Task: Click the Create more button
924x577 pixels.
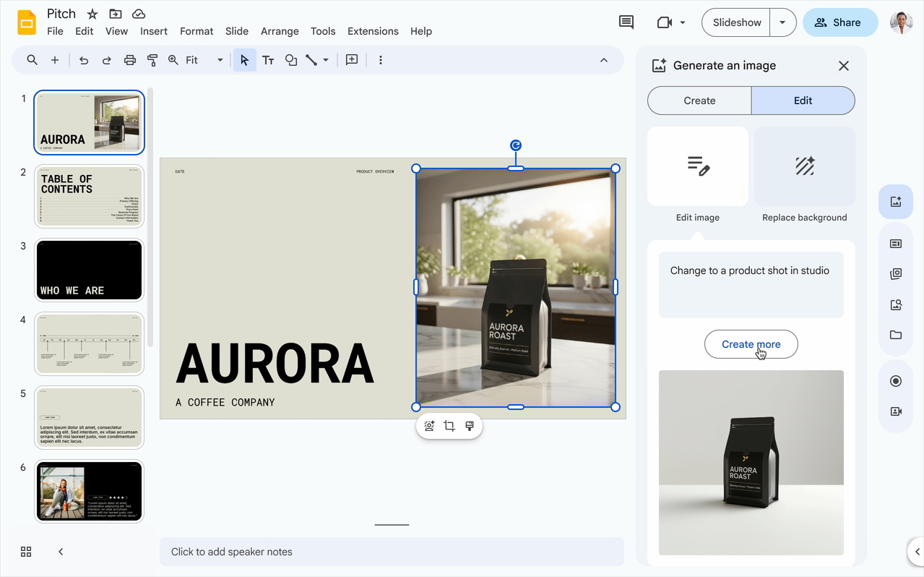Action: click(x=751, y=344)
